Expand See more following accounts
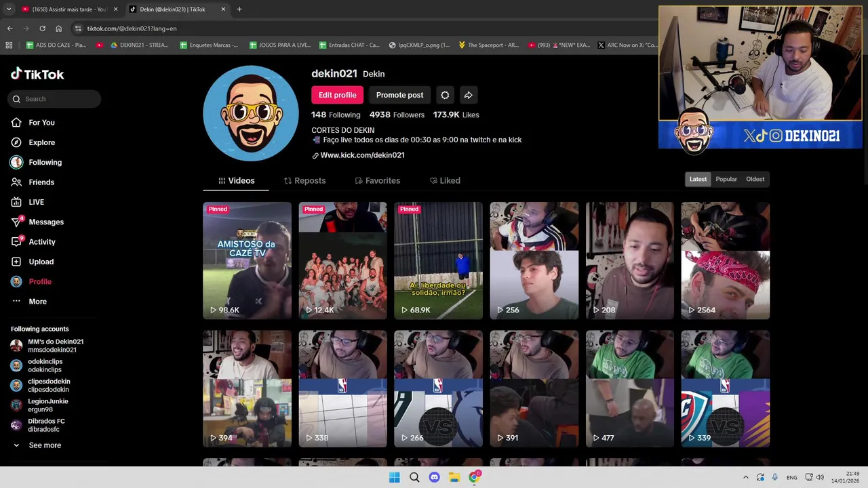The image size is (868, 488). (x=37, y=445)
